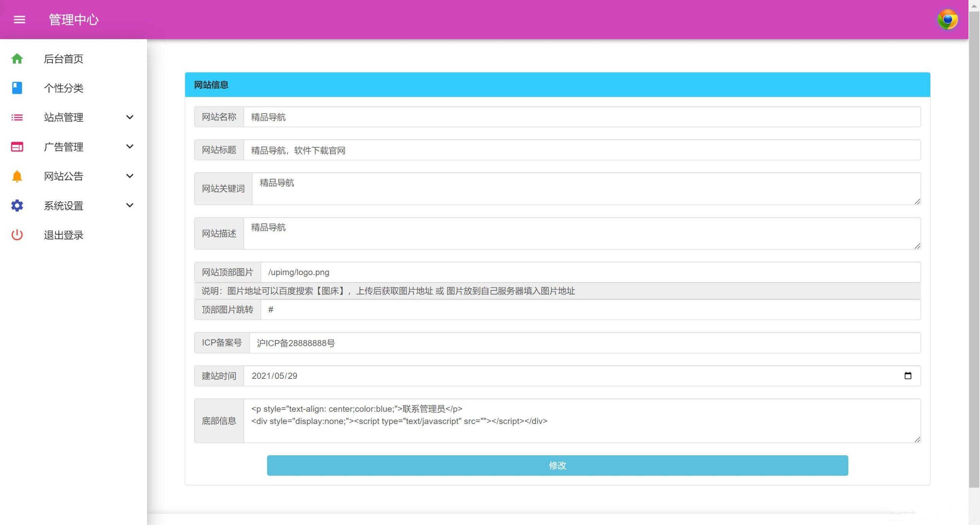Viewport: 980px width, 525px height.
Task: Open the 后台首页 menu item
Action: [x=64, y=59]
